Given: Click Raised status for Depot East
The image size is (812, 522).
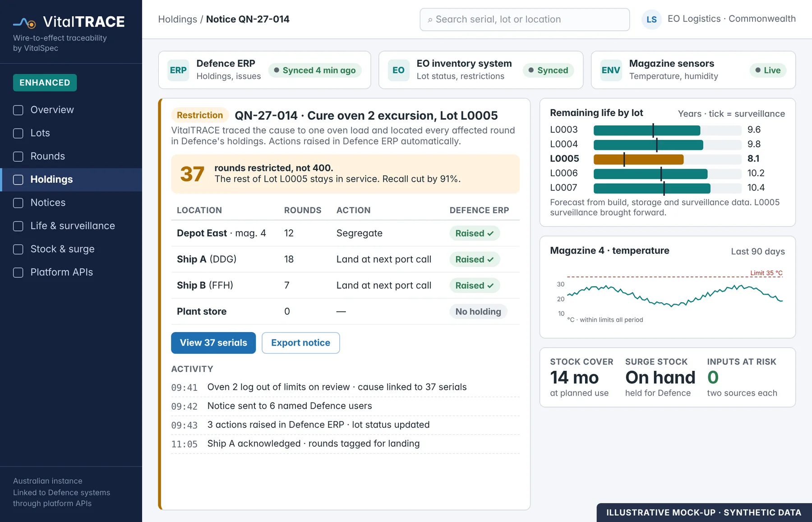Looking at the screenshot, I should [x=475, y=233].
